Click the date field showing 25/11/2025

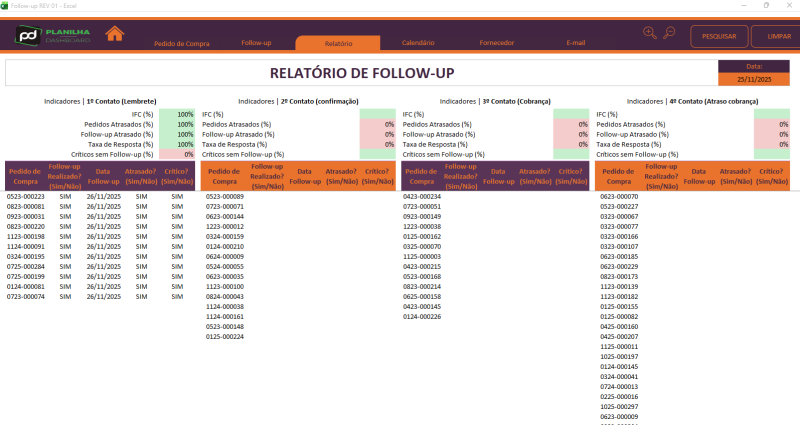tap(755, 78)
